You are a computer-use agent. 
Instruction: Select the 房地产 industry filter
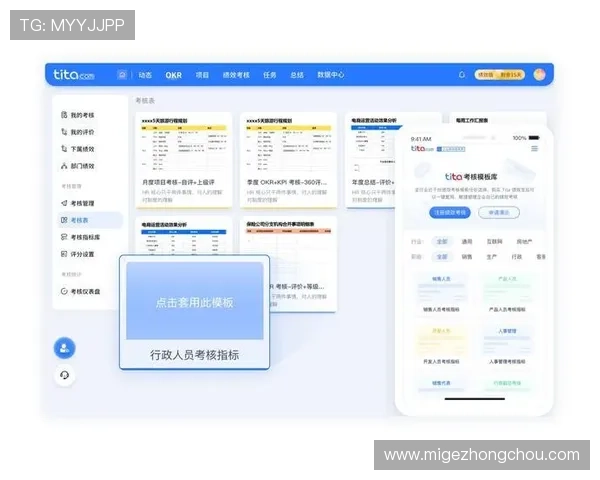pyautogui.click(x=524, y=242)
